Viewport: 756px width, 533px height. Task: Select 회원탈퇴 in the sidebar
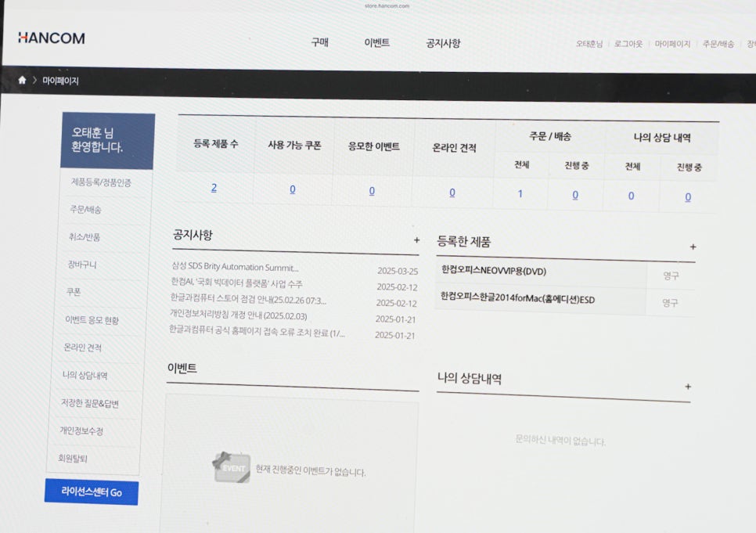click(x=72, y=458)
